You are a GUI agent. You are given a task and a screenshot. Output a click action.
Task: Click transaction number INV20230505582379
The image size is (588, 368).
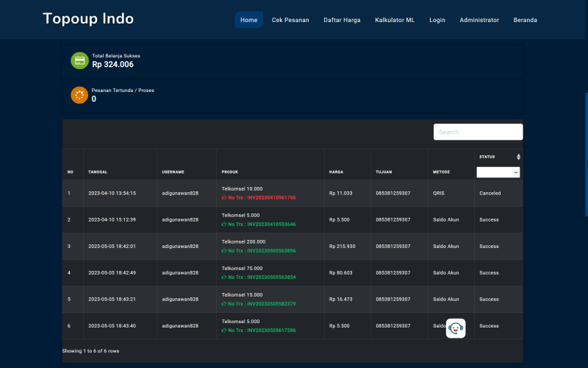pyautogui.click(x=271, y=304)
